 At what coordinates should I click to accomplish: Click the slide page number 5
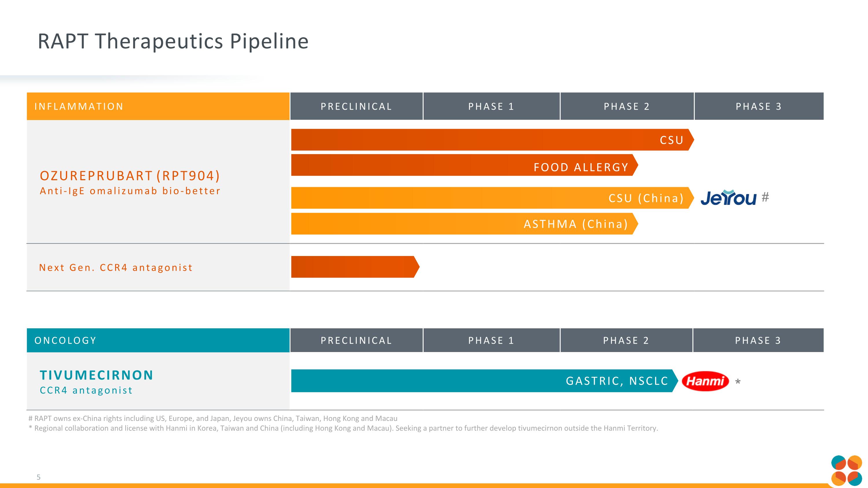[38, 477]
